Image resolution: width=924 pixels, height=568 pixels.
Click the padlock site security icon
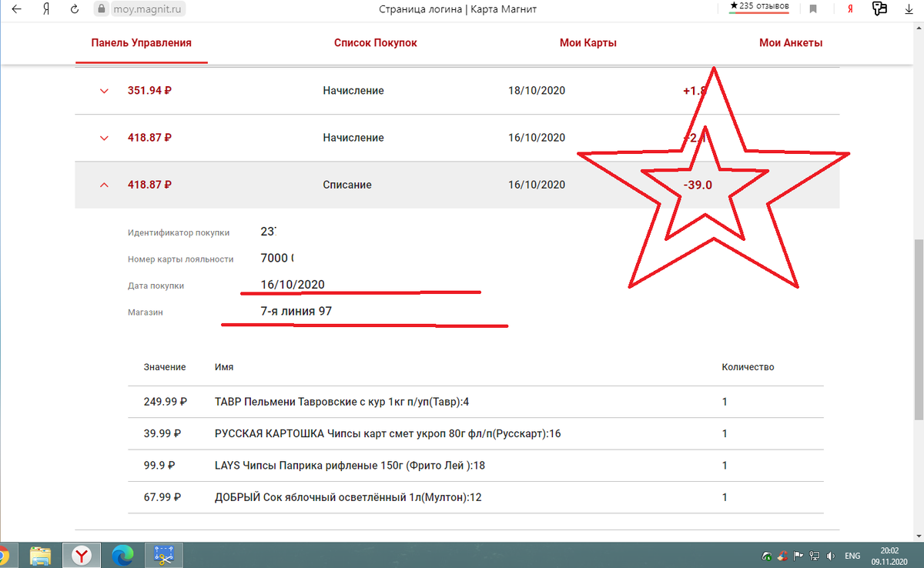pyautogui.click(x=102, y=9)
